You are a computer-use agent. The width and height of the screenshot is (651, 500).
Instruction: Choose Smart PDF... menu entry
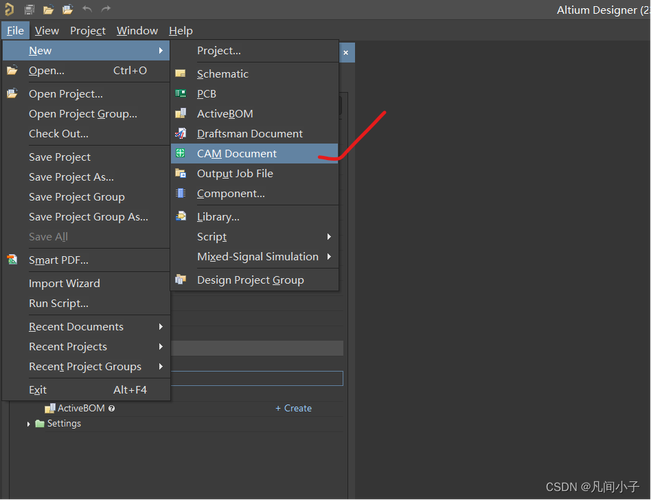click(86, 260)
